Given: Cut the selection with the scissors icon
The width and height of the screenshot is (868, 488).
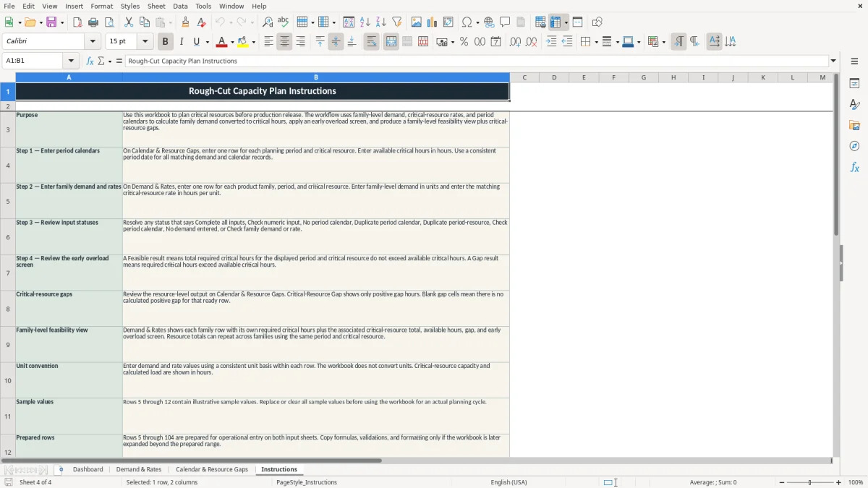Looking at the screenshot, I should click(x=129, y=22).
